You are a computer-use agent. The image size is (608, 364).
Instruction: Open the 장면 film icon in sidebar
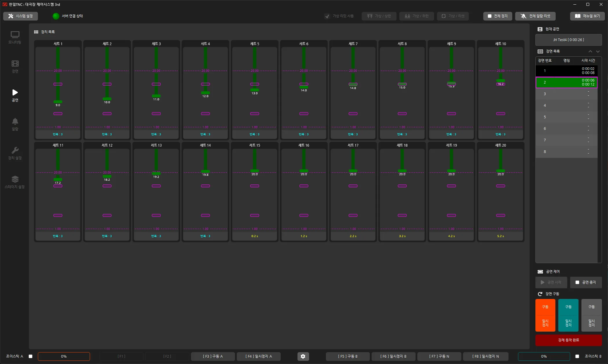pyautogui.click(x=15, y=64)
